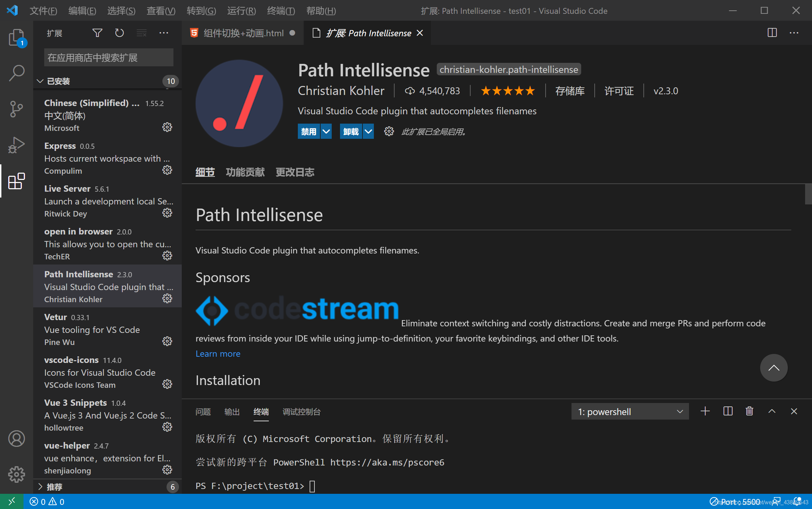Open gear for Path Intellisense list item

[167, 298]
